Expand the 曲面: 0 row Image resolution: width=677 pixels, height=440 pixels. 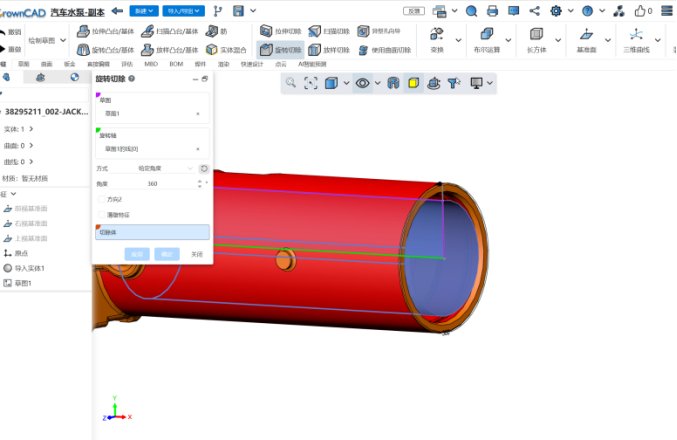click(x=31, y=146)
